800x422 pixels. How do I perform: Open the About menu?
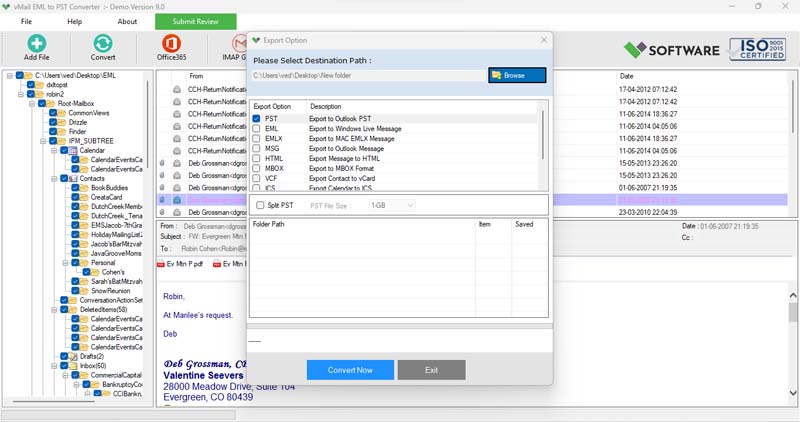point(127,21)
